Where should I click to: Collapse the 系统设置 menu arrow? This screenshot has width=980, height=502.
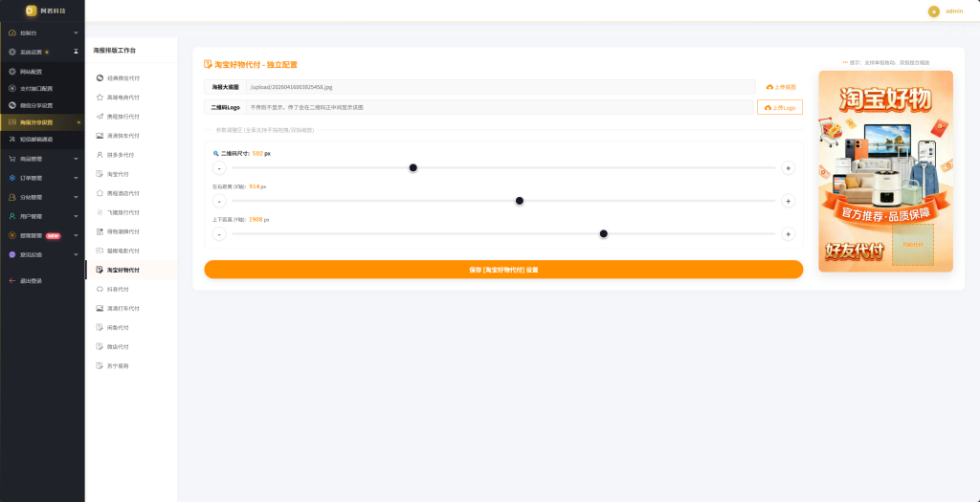[76, 52]
